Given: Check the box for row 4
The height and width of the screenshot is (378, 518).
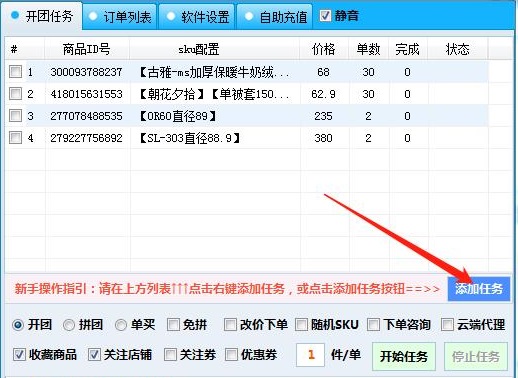Looking at the screenshot, I should (15, 138).
